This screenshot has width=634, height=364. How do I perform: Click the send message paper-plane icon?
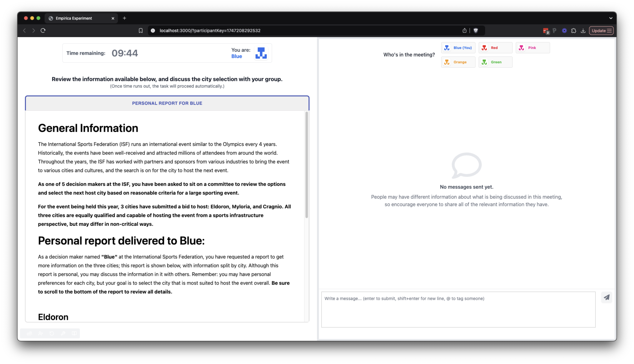(x=607, y=297)
